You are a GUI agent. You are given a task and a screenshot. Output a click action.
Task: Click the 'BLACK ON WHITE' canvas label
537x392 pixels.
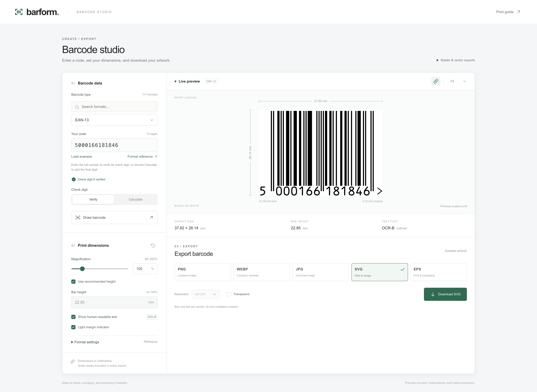tap(187, 206)
